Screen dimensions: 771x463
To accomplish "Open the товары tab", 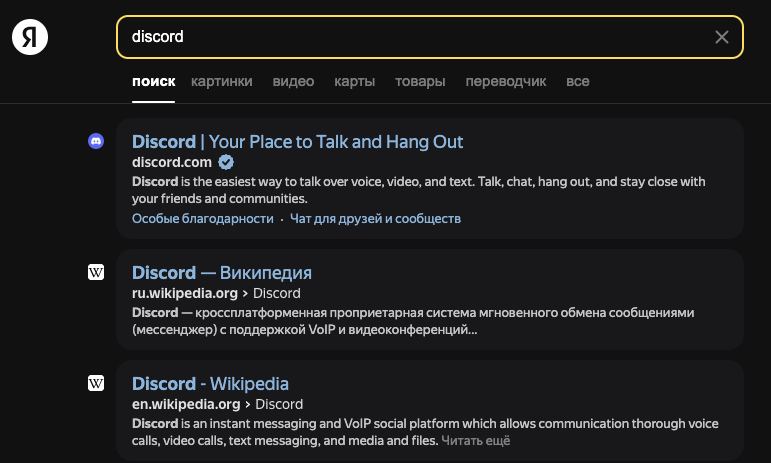I will 420,81.
